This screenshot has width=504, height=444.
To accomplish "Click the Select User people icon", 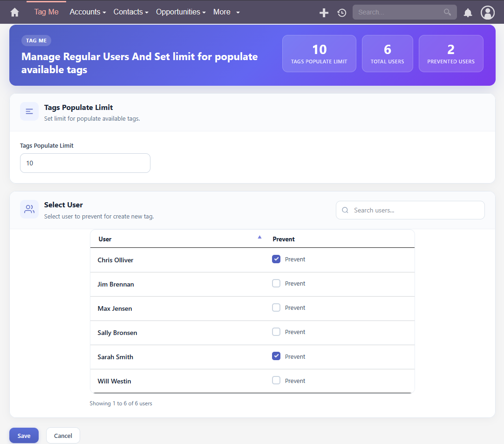I will [29, 209].
